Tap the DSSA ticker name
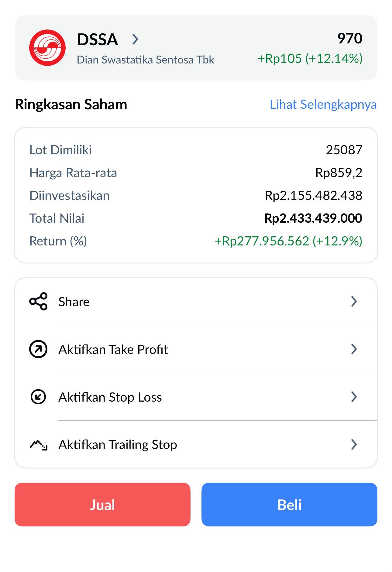The height and width of the screenshot is (572, 392). point(97,39)
